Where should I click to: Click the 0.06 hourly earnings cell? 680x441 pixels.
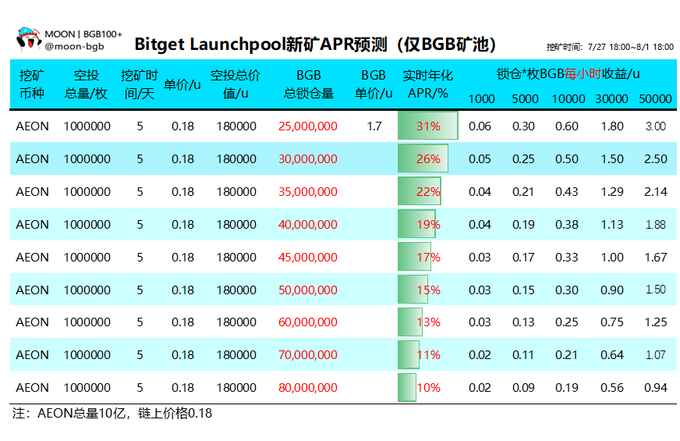coord(480,126)
